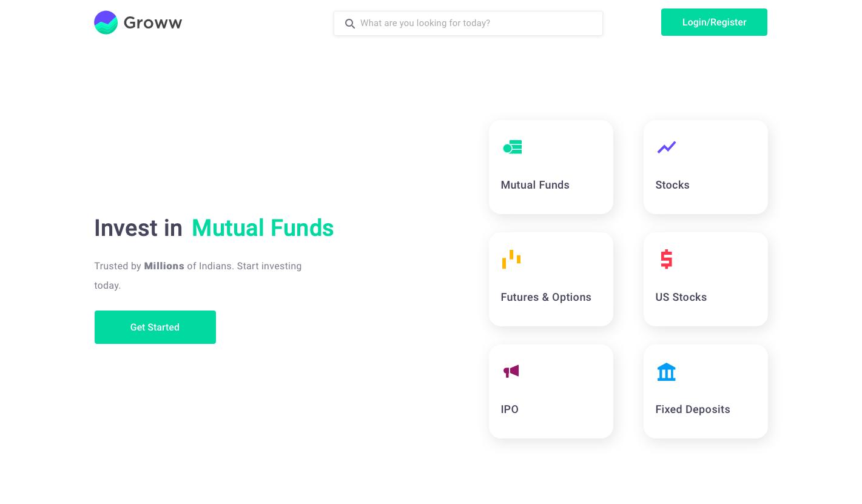The image size is (862, 504).
Task: Open the IPO megaphone icon
Action: click(511, 371)
